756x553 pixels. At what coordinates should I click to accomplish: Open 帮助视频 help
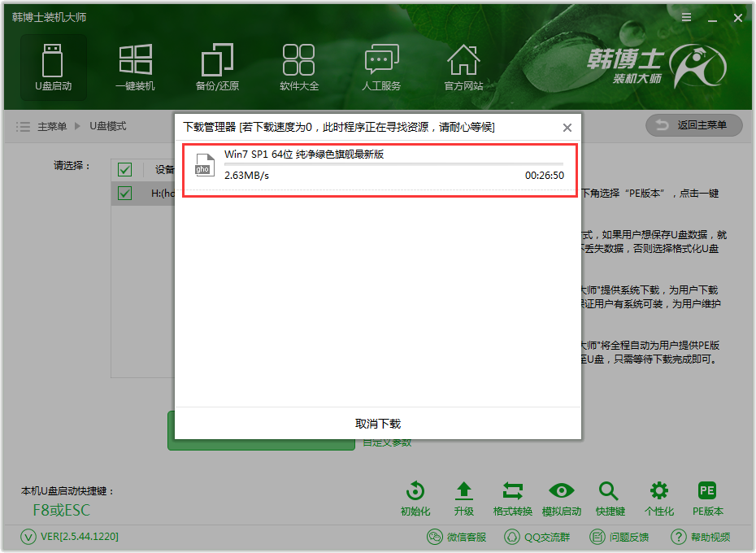(x=701, y=537)
